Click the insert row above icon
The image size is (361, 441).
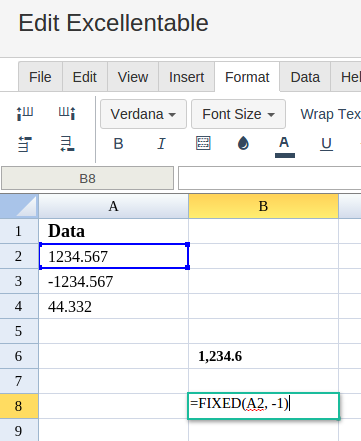click(25, 144)
